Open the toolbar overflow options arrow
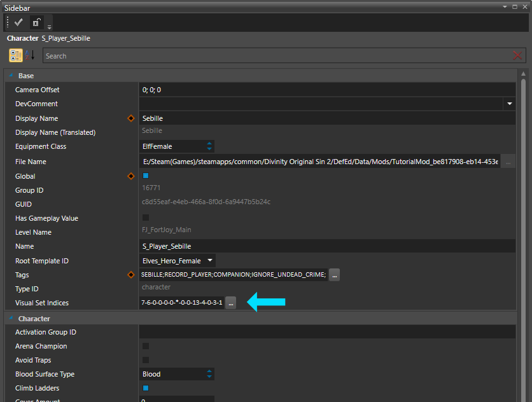Screen dimensions: 532x402 click(x=49, y=27)
